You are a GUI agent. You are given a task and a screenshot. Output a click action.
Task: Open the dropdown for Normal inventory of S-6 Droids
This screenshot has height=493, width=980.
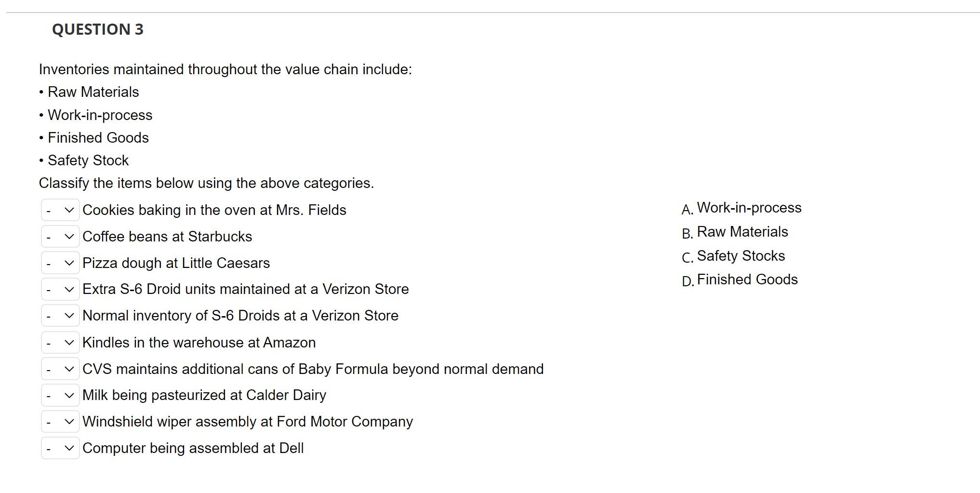coord(59,316)
